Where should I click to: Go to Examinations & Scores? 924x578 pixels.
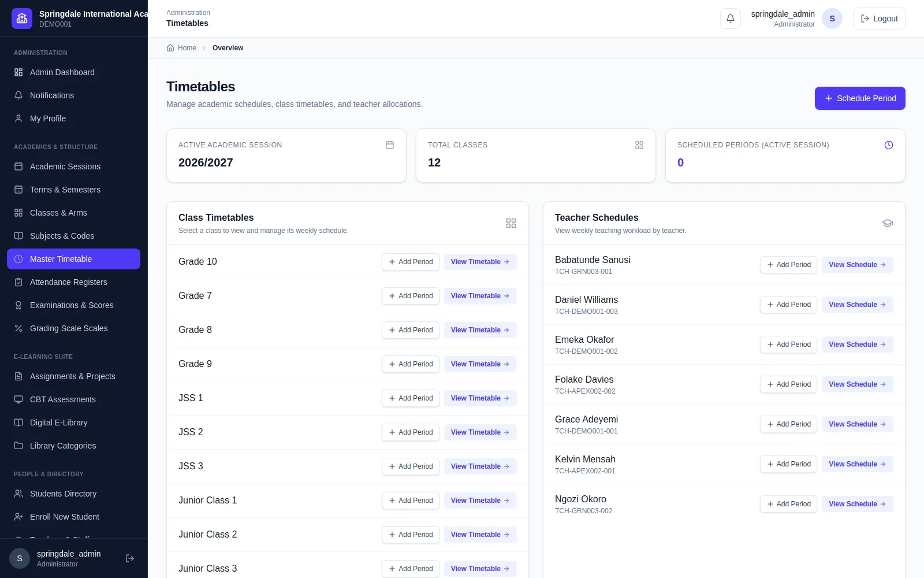point(73,305)
